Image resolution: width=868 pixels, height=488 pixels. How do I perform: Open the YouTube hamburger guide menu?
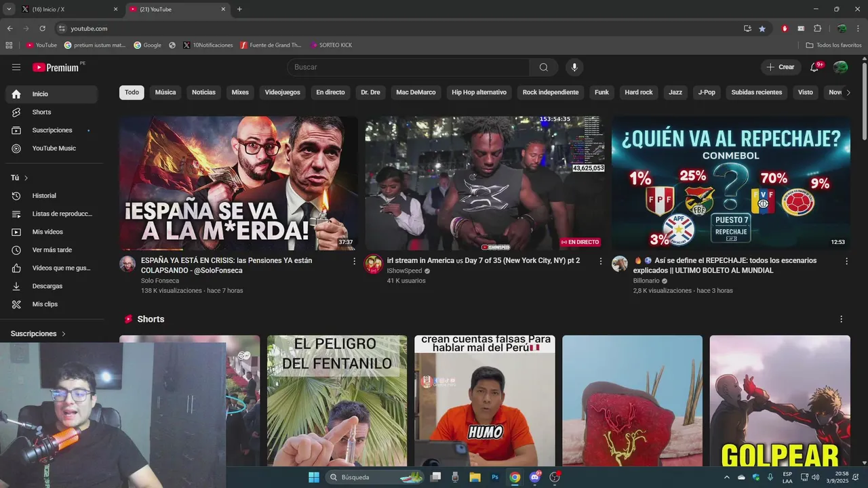point(16,67)
